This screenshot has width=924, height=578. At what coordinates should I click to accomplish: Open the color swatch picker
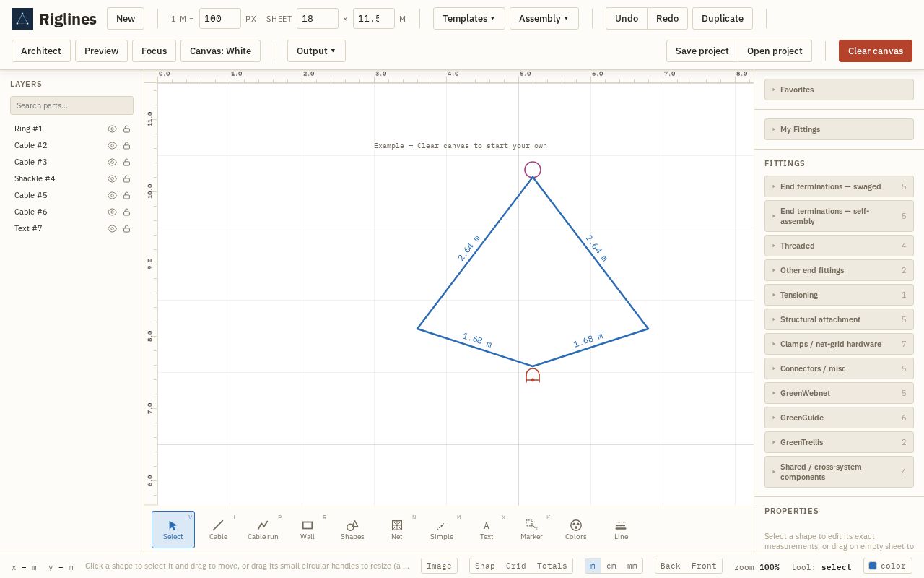[x=888, y=566]
